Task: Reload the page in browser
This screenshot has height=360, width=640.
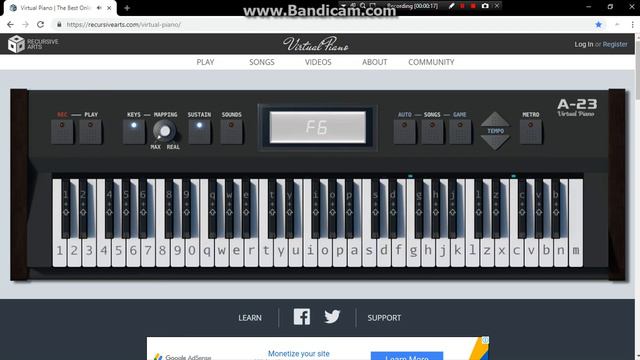Action: [40, 24]
